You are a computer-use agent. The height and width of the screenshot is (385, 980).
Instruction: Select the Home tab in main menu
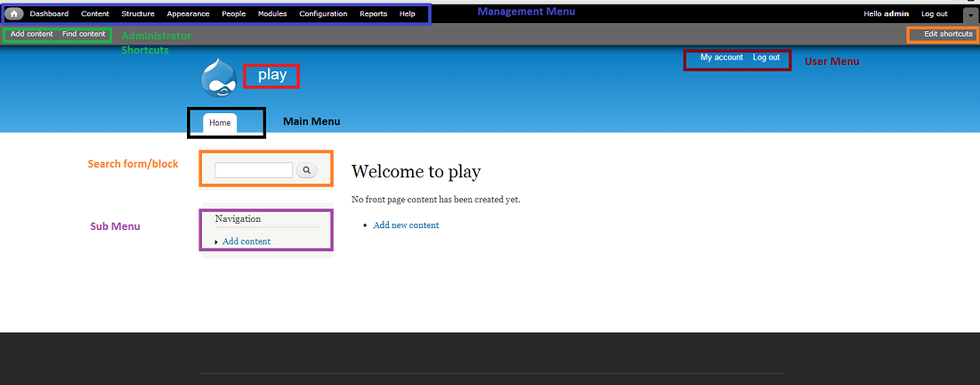pos(220,123)
